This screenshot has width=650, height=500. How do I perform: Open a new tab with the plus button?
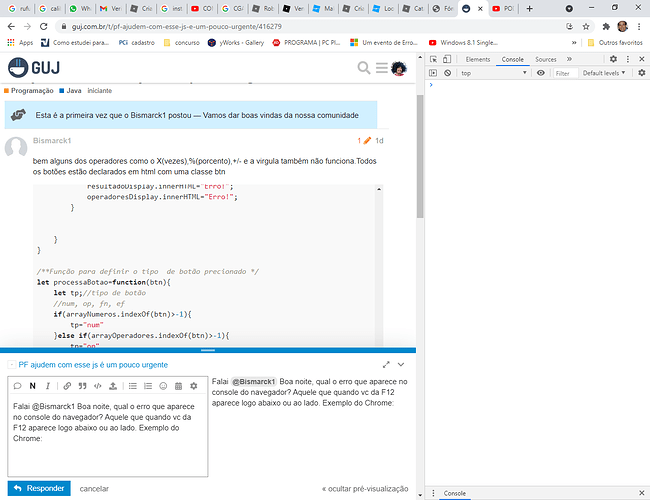click(x=529, y=9)
